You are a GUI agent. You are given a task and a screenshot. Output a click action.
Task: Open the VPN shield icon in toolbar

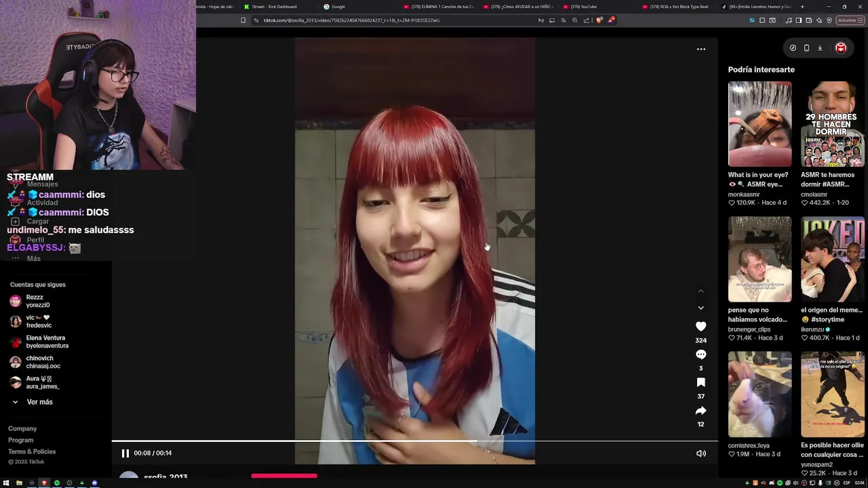click(829, 20)
